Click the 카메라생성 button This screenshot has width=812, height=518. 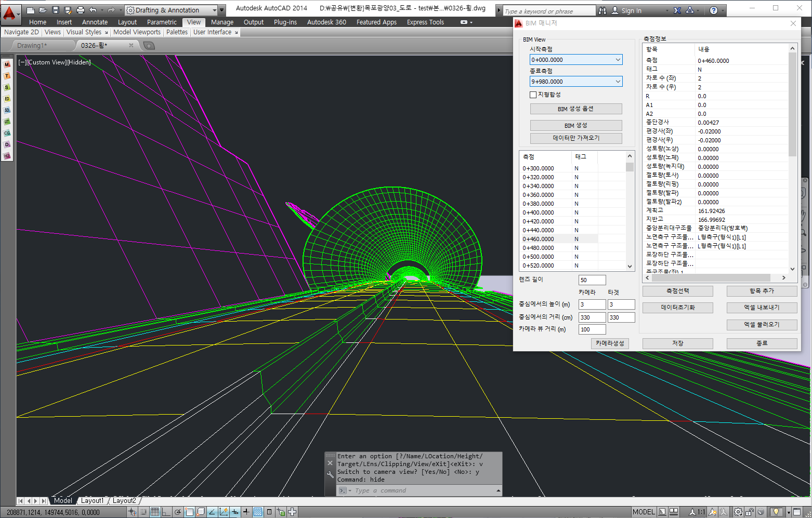(x=610, y=343)
